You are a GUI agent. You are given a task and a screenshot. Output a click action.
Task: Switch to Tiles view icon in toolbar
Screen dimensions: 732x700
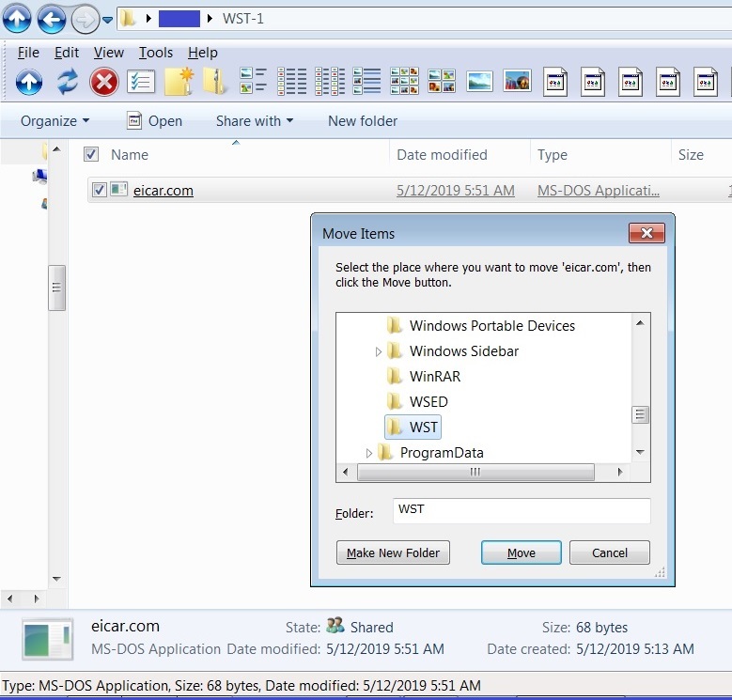pos(253,81)
